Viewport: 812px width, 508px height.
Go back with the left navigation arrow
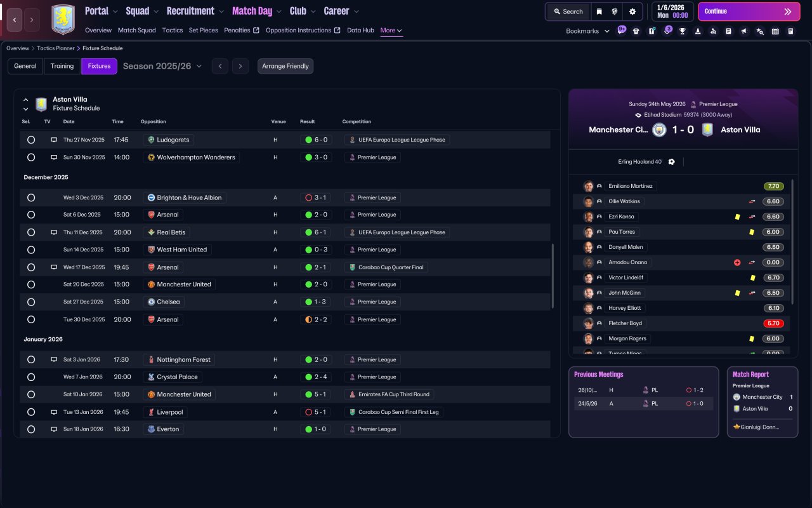tap(15, 20)
